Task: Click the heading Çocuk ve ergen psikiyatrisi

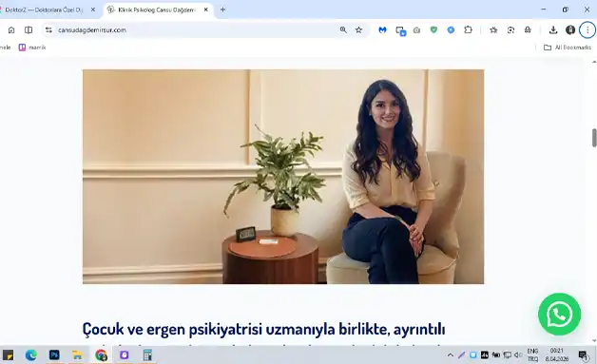Action: click(x=263, y=329)
